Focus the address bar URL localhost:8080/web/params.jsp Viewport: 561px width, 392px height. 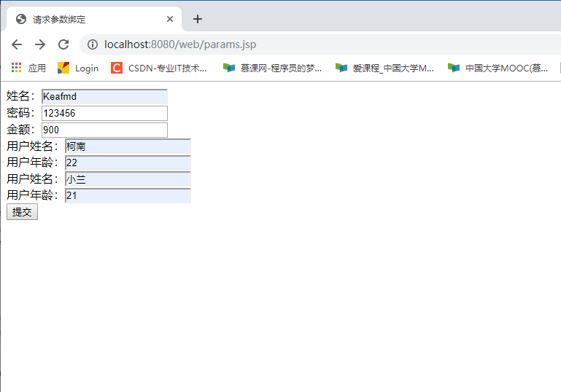180,44
